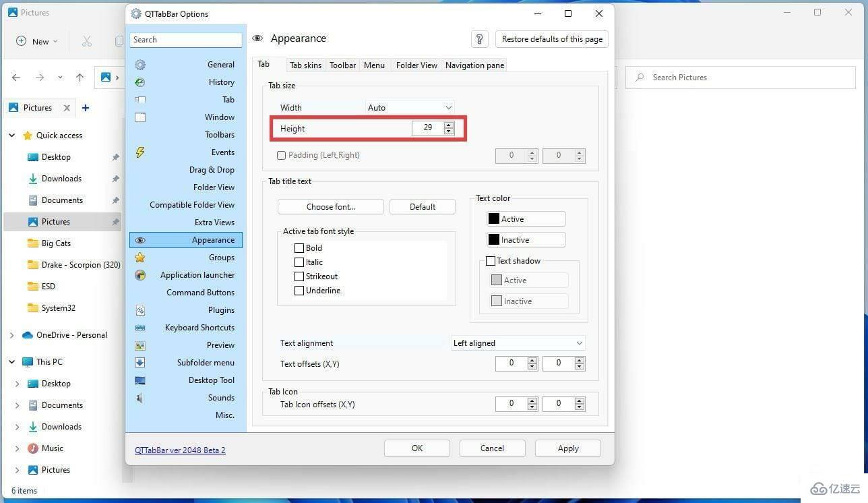This screenshot has width=868, height=503.
Task: Click the Height value field
Action: click(428, 127)
